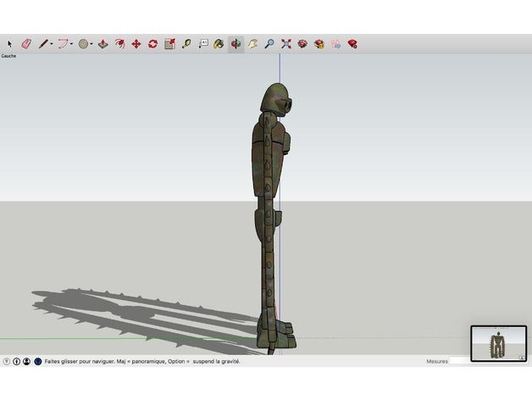
Task: Activate the Rotate tool
Action: tap(153, 43)
